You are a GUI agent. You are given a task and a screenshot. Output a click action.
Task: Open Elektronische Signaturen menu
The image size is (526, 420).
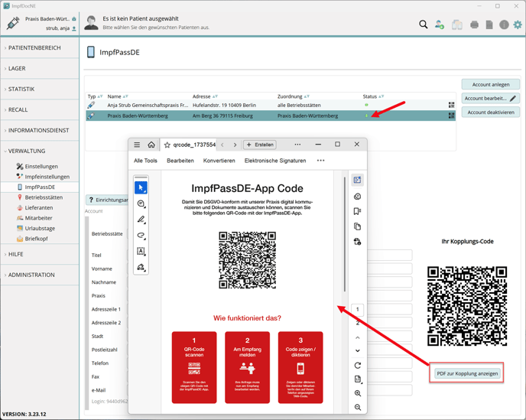click(275, 161)
